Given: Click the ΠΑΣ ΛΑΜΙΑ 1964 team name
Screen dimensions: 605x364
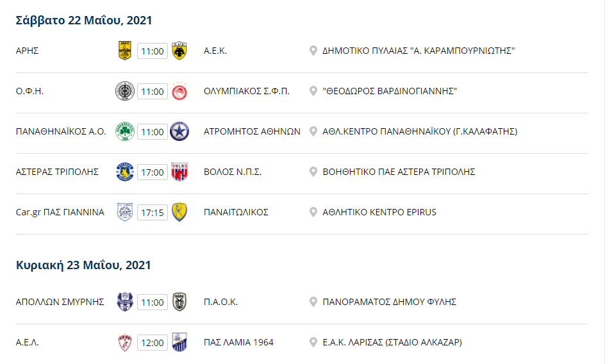Looking at the screenshot, I should coord(238,342).
